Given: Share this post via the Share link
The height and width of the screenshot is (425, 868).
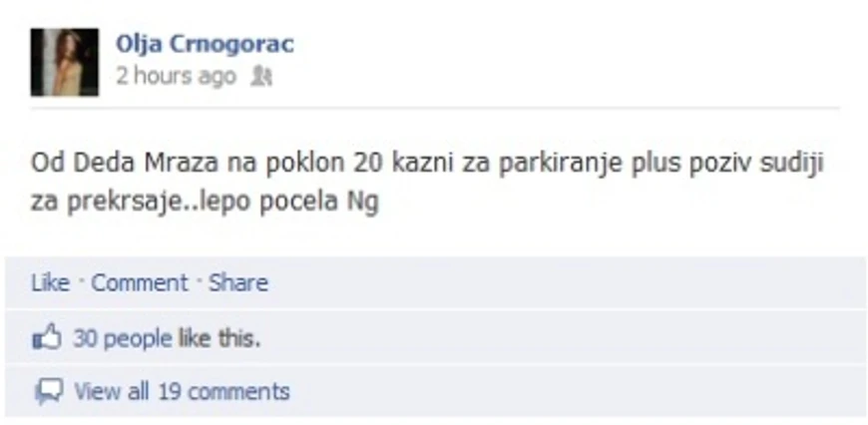Looking at the screenshot, I should pyautogui.click(x=238, y=282).
